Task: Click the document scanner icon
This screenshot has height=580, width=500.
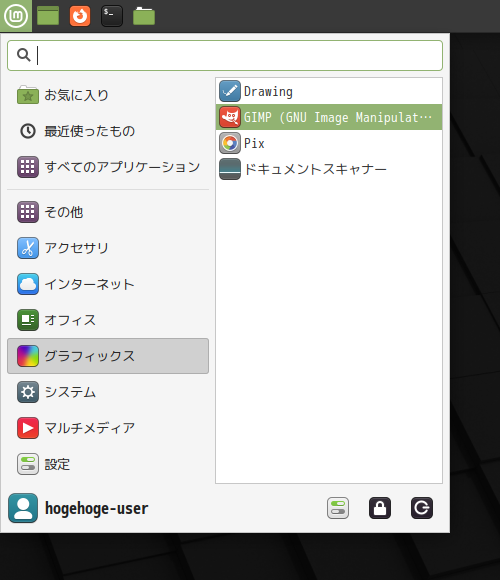Action: coord(230,169)
